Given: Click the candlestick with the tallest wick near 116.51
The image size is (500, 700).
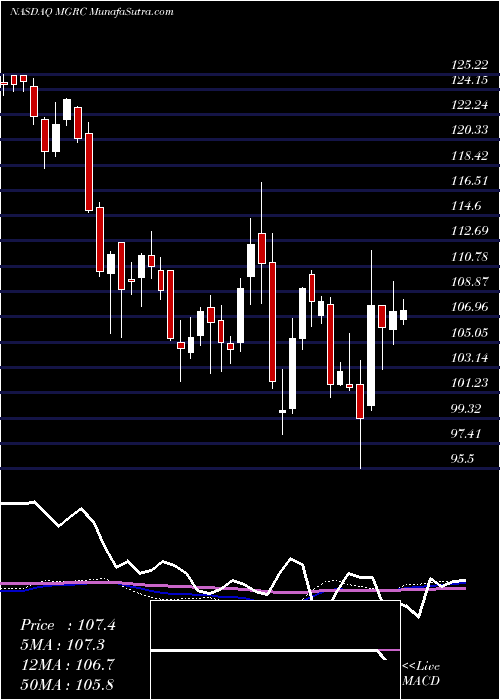Looking at the screenshot, I should click(262, 248).
